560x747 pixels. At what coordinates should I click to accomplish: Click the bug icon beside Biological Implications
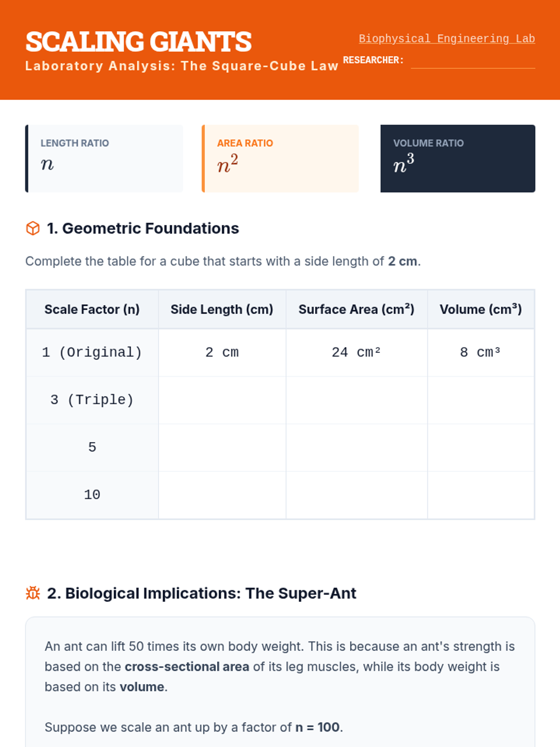click(33, 593)
